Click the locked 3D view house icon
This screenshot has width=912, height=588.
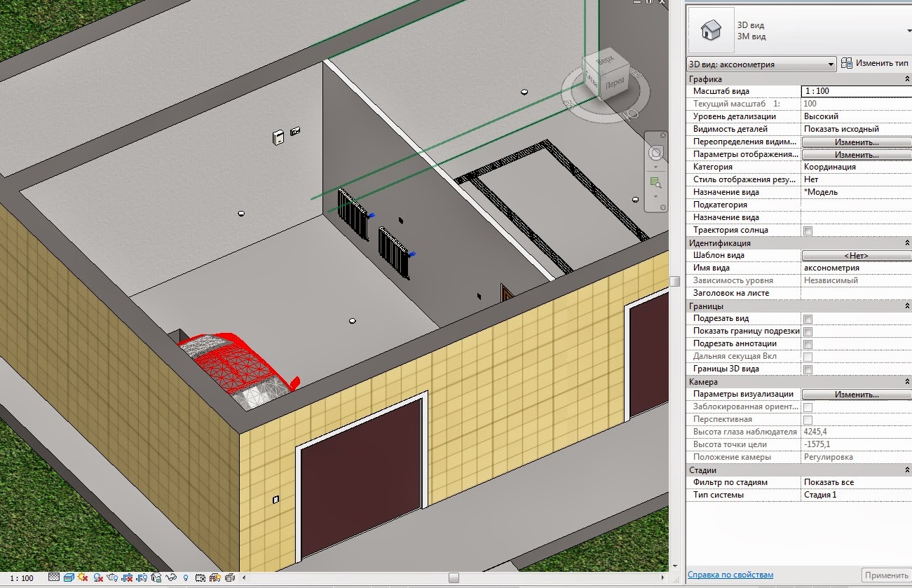156,578
